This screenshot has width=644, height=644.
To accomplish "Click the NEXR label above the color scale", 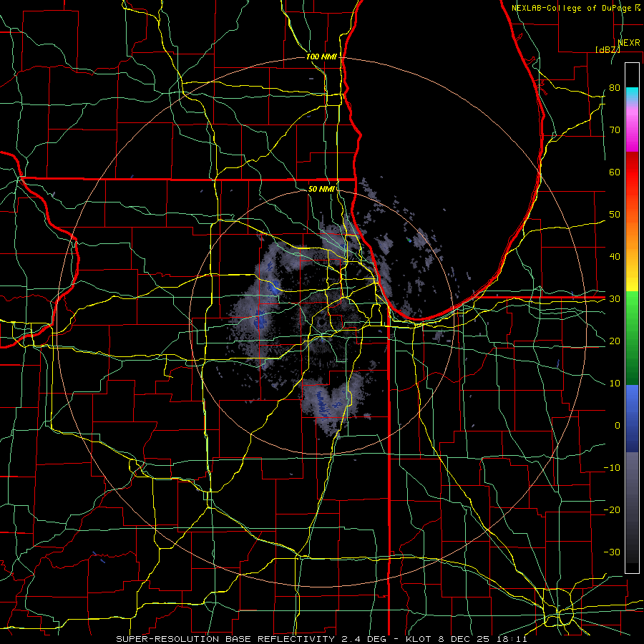I will tap(629, 43).
